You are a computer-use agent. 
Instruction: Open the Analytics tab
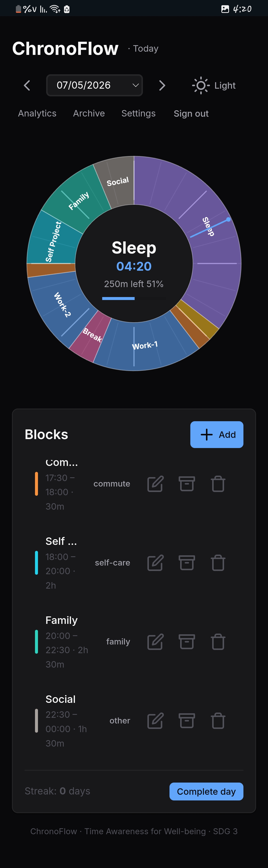37,113
